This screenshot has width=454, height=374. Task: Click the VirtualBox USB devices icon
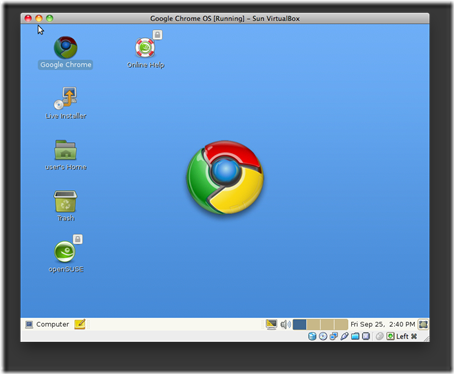(x=344, y=336)
